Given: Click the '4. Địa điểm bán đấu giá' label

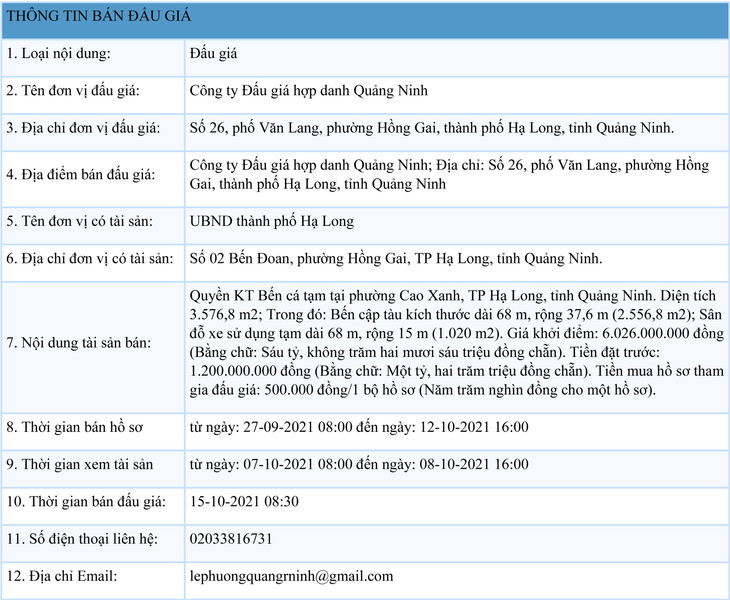Looking at the screenshot, I should click(81, 174).
